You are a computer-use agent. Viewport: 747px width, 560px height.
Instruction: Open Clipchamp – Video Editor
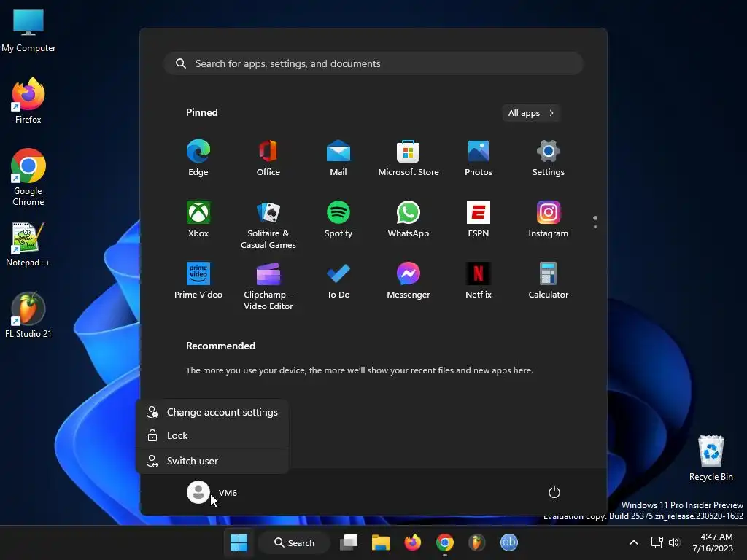tap(268, 286)
